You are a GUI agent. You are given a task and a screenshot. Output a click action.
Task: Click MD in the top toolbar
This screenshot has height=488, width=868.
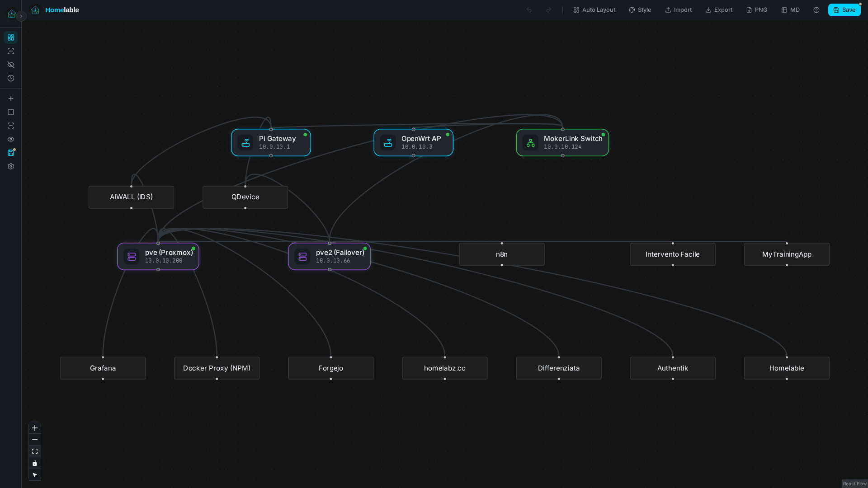tap(790, 9)
